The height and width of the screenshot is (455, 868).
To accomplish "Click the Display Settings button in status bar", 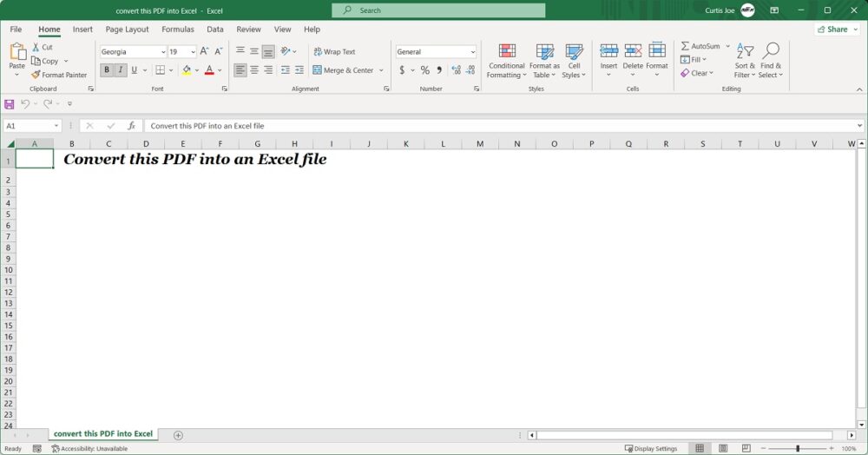I will [651, 449].
